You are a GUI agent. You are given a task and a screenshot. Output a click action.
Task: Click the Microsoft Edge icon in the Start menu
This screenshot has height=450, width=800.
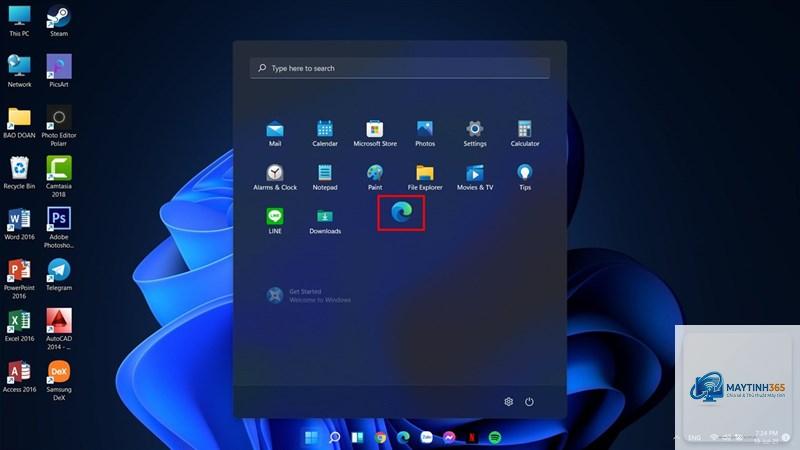pyautogui.click(x=401, y=212)
